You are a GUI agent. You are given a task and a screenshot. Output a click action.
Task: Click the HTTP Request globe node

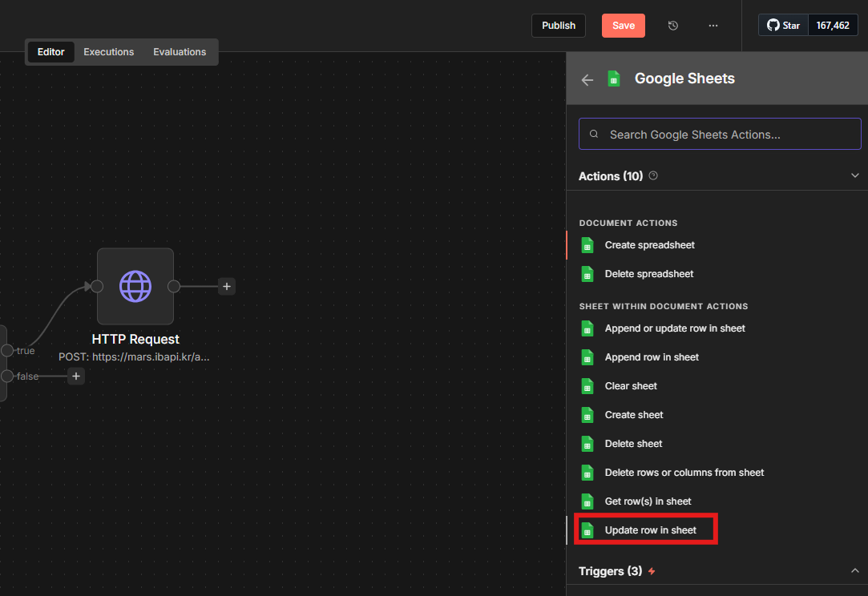click(135, 286)
